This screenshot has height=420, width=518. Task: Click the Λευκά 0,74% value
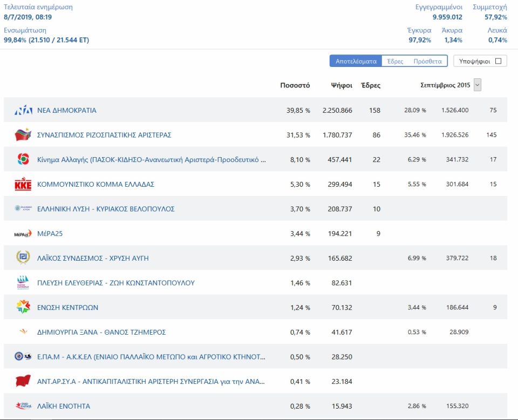click(497, 40)
